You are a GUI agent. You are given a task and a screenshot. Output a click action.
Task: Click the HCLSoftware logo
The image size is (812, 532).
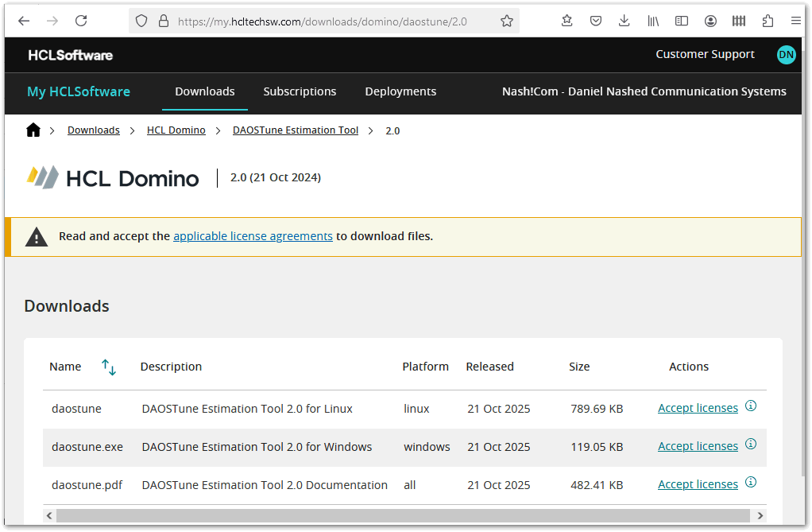click(x=71, y=55)
